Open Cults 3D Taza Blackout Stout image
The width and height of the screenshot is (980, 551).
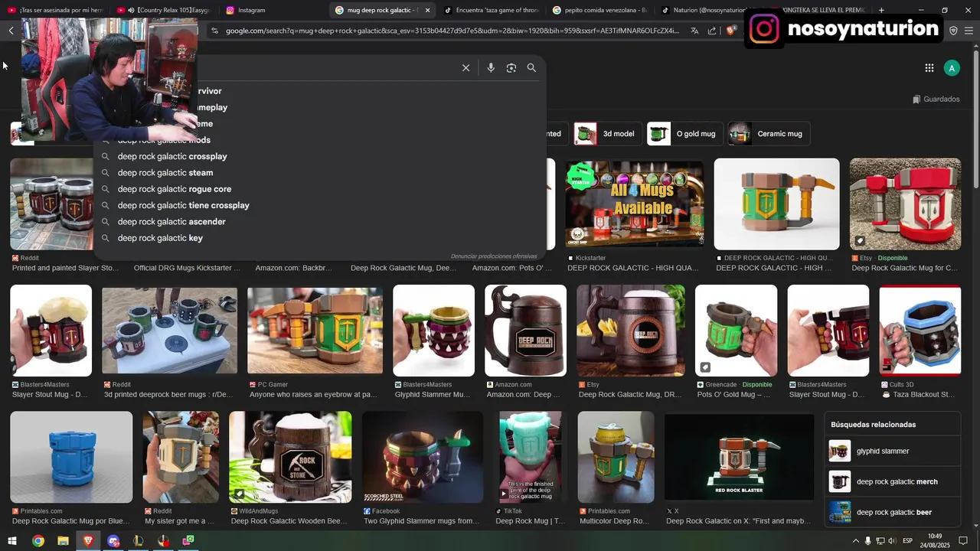point(920,331)
